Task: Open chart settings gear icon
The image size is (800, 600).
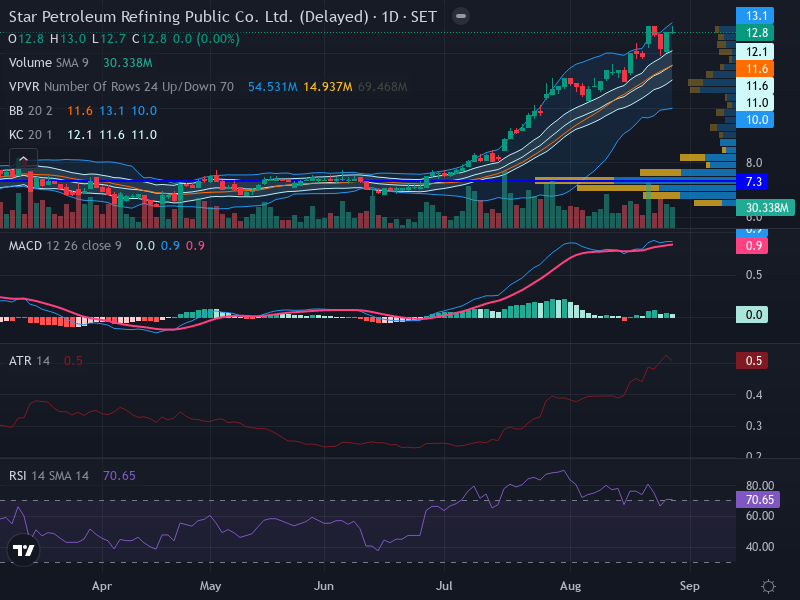Action: (x=768, y=586)
